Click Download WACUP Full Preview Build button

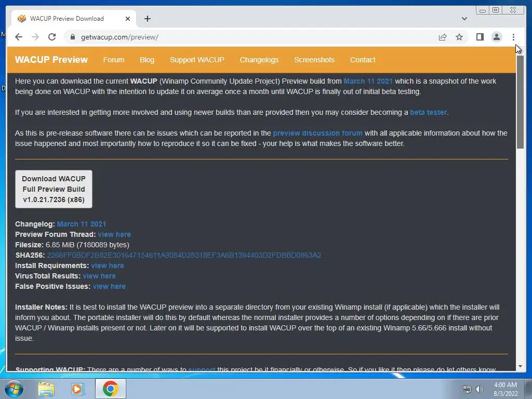[54, 189]
